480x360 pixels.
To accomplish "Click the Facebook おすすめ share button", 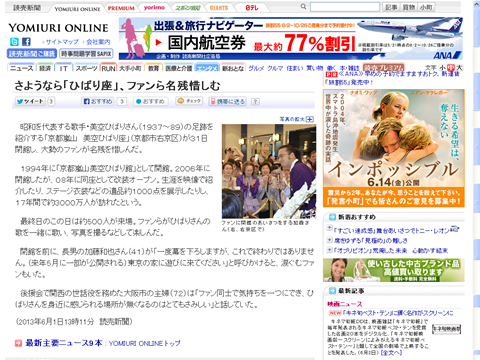I will click(98, 101).
